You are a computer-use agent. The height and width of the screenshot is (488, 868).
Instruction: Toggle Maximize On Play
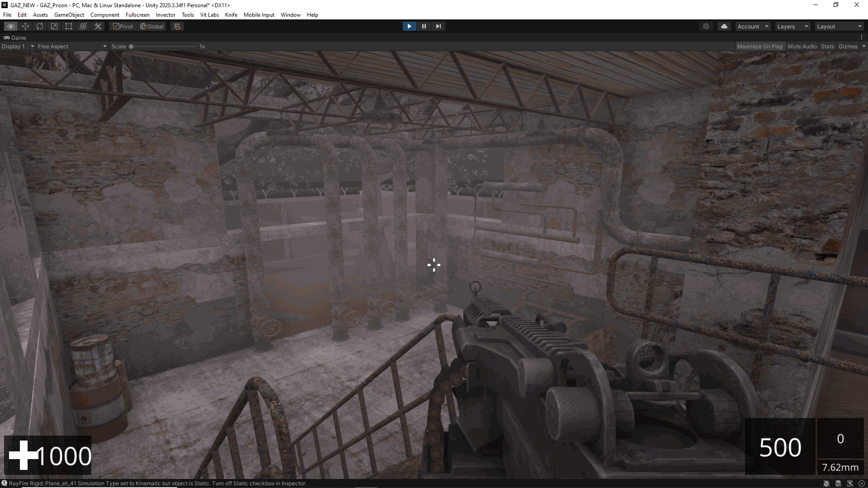[x=759, y=46]
